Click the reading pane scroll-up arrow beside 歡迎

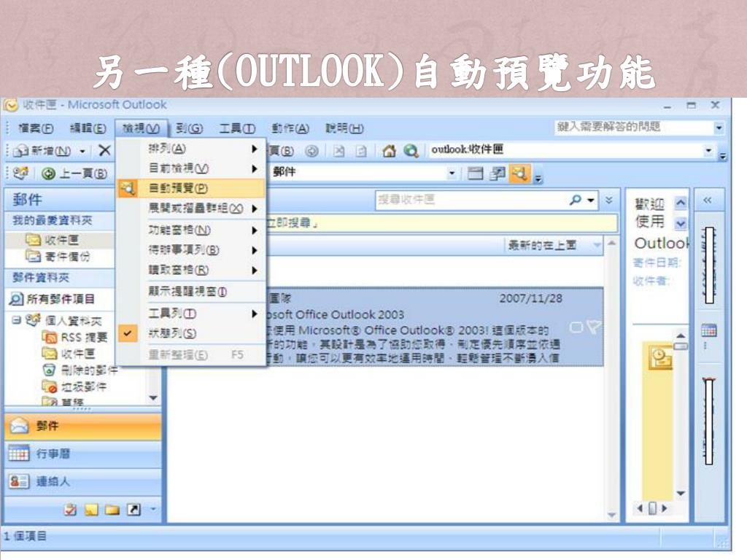[x=681, y=203]
